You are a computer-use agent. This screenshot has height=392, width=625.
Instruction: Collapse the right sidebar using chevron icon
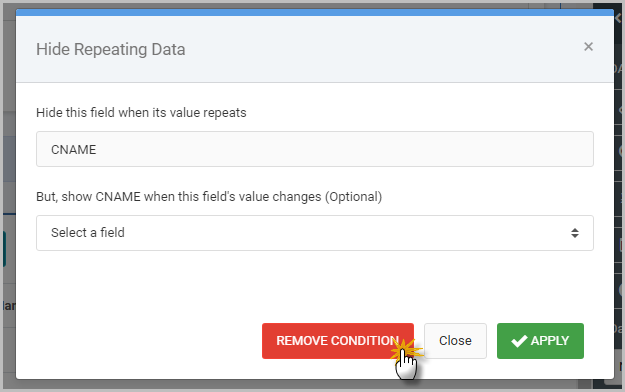619,18
